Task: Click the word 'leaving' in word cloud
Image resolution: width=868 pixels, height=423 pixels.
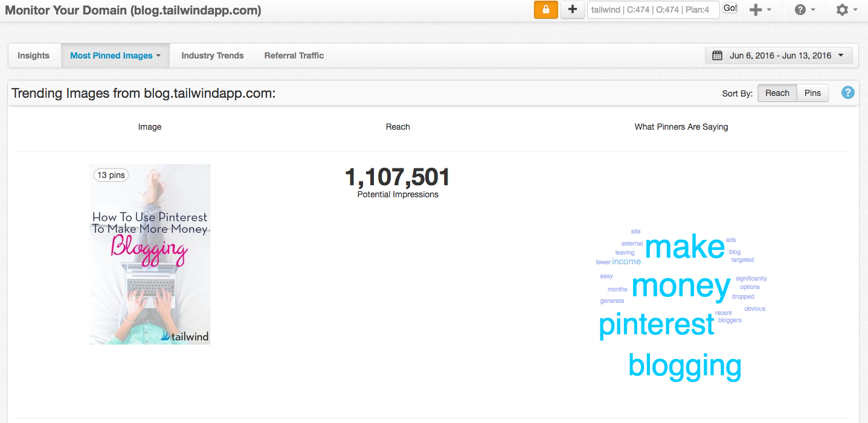Action: tap(625, 253)
